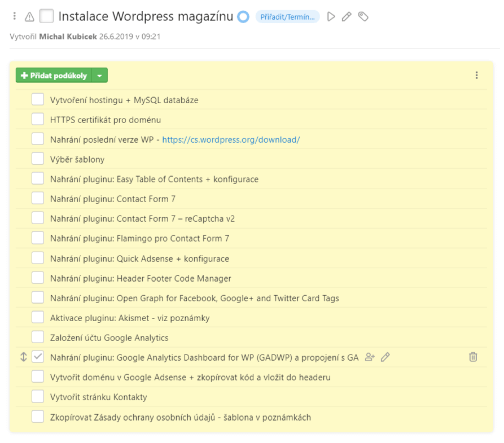The image size is (504, 443).
Task: Check Easy Table of Contents subtask
Action: point(38,179)
